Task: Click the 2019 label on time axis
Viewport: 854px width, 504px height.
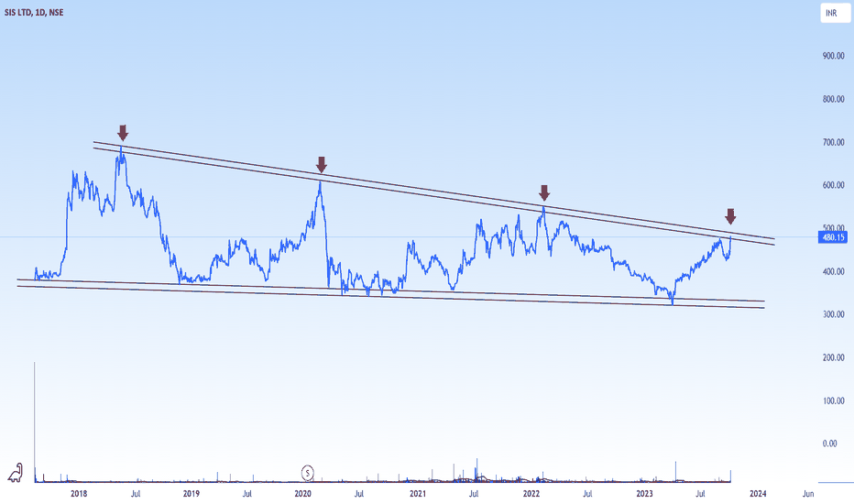Action: click(x=192, y=494)
